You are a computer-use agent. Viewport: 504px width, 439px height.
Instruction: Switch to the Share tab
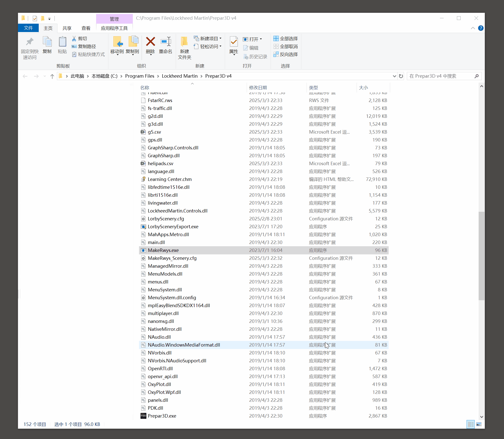[x=67, y=28]
